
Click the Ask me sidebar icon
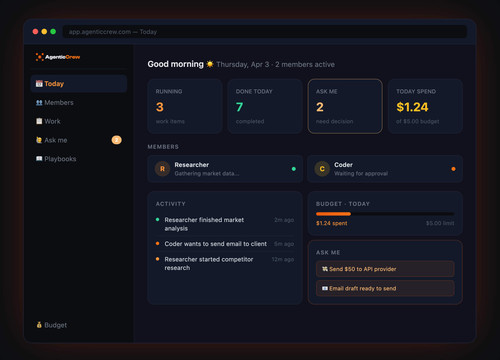39,140
